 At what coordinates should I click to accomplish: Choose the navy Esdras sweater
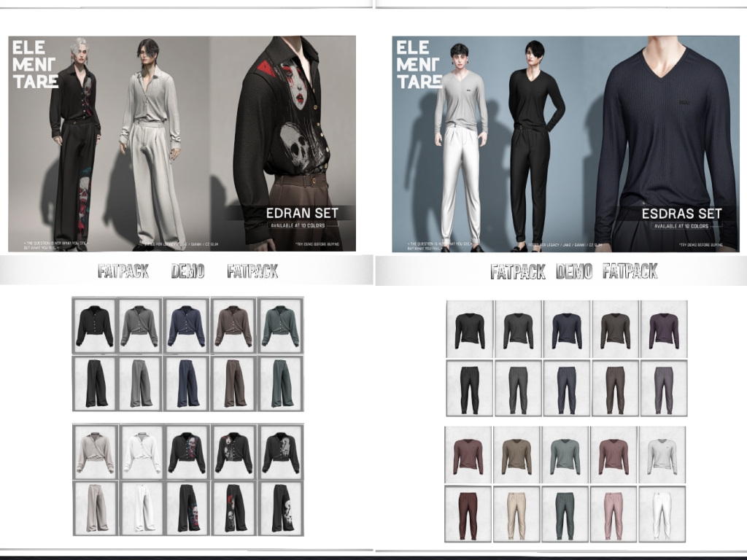[566, 330]
